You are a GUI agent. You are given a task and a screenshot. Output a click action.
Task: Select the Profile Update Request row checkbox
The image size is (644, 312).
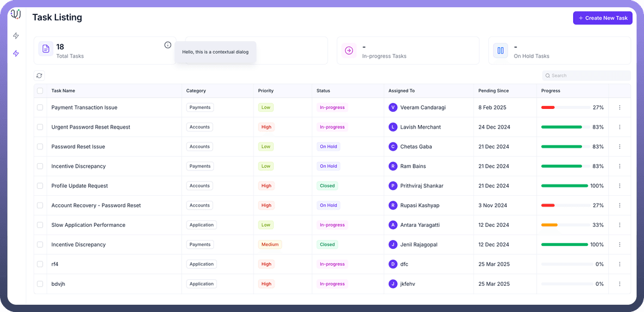40,186
